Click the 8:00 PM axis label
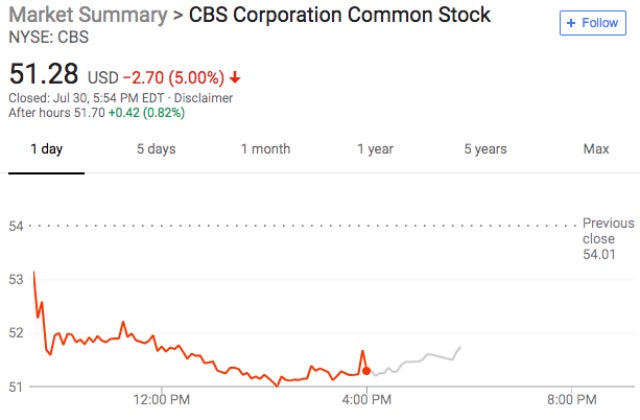 click(572, 400)
